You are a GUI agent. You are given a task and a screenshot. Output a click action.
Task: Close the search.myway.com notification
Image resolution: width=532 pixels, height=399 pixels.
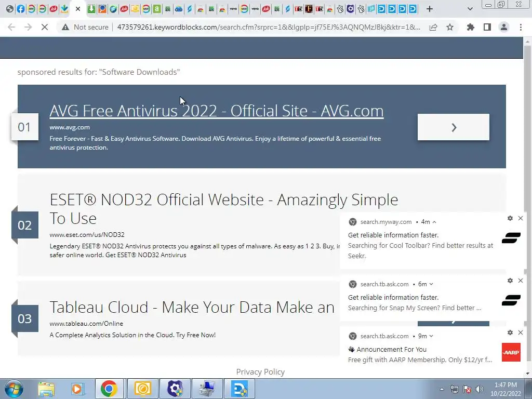pos(521,218)
